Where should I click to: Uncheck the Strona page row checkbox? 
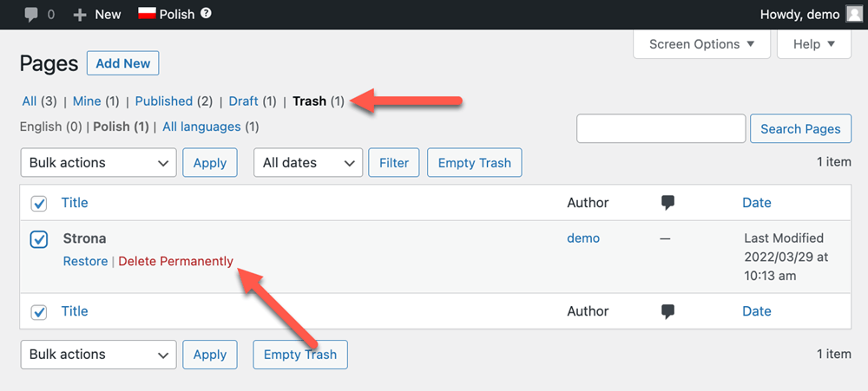(39, 239)
